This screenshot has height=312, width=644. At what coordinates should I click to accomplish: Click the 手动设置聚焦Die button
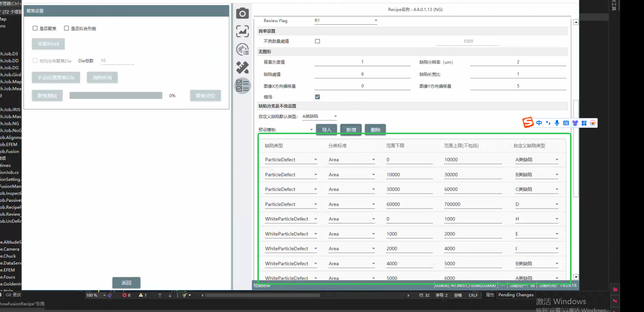(56, 78)
